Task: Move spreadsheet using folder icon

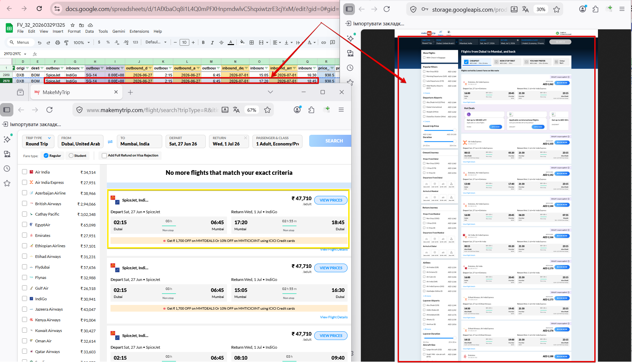Action: coord(81,25)
